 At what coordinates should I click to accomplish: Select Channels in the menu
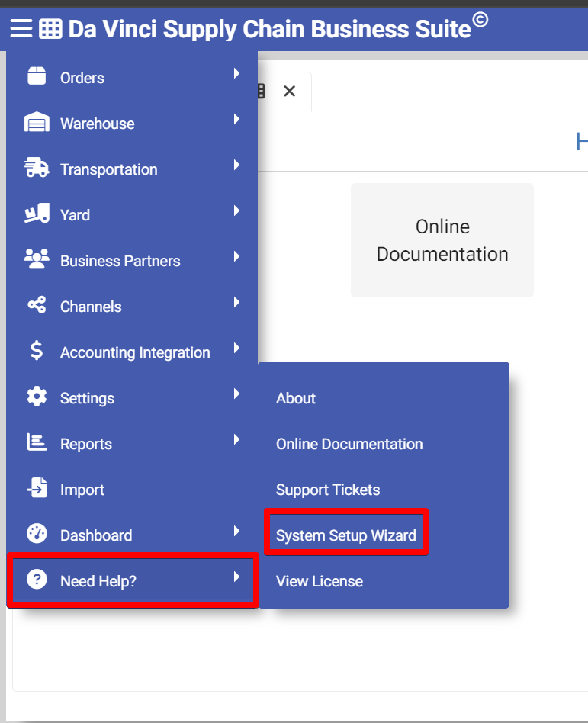[x=132, y=305]
